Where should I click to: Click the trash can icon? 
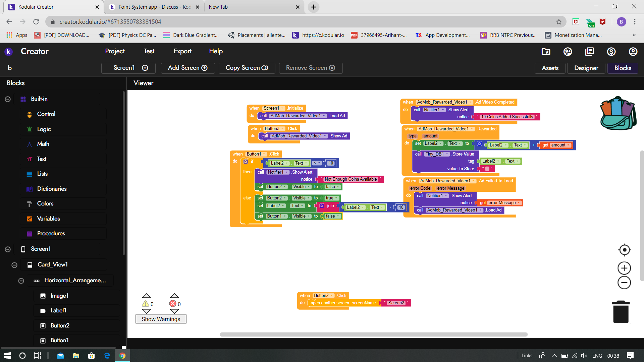tap(621, 312)
